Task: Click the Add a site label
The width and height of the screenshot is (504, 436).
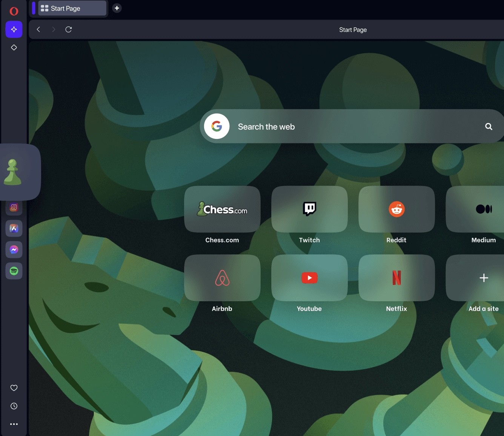Action: click(484, 309)
